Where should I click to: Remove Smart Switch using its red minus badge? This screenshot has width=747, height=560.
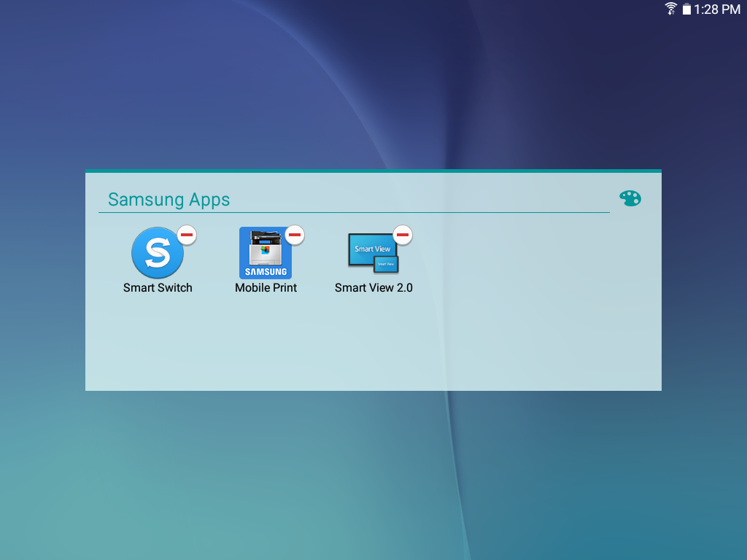(187, 235)
